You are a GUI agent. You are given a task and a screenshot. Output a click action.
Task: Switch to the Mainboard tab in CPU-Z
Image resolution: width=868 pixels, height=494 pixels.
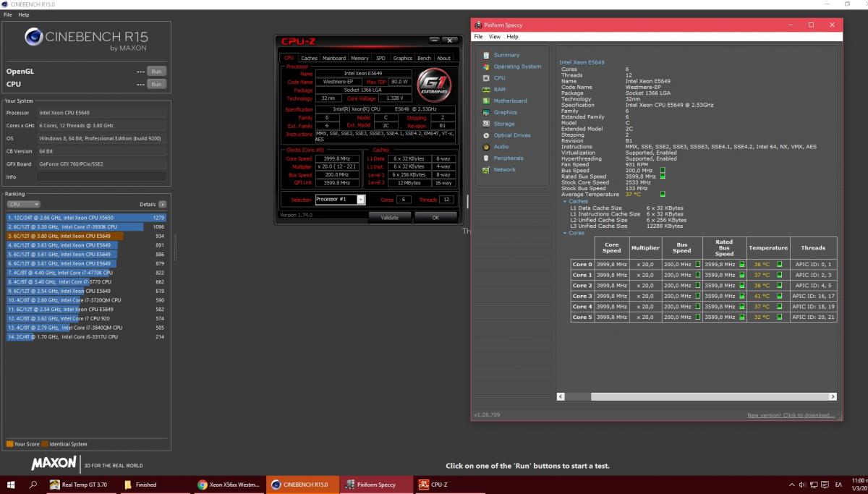pyautogui.click(x=334, y=58)
